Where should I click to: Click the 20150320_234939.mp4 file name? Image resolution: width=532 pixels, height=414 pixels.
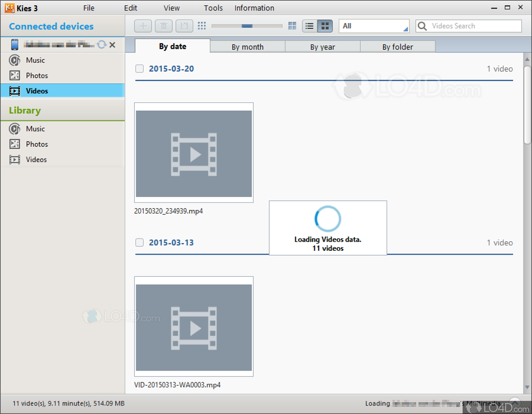point(168,211)
